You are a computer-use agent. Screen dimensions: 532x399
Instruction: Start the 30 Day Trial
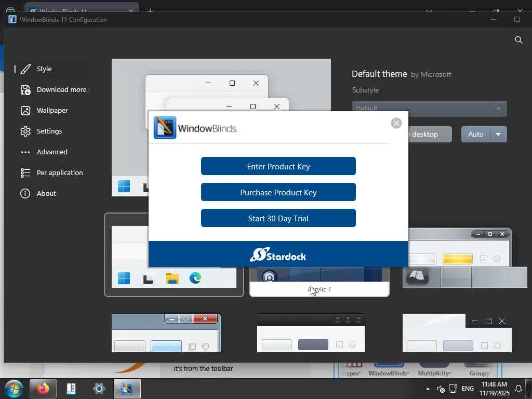278,218
